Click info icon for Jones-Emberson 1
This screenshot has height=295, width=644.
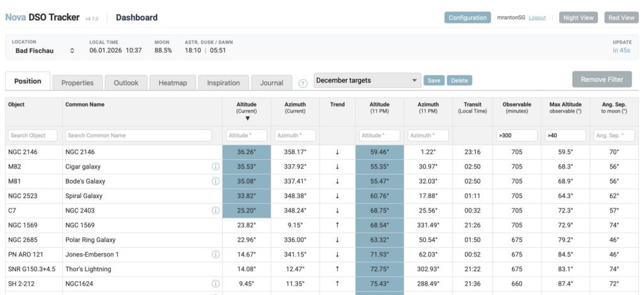coord(216,255)
